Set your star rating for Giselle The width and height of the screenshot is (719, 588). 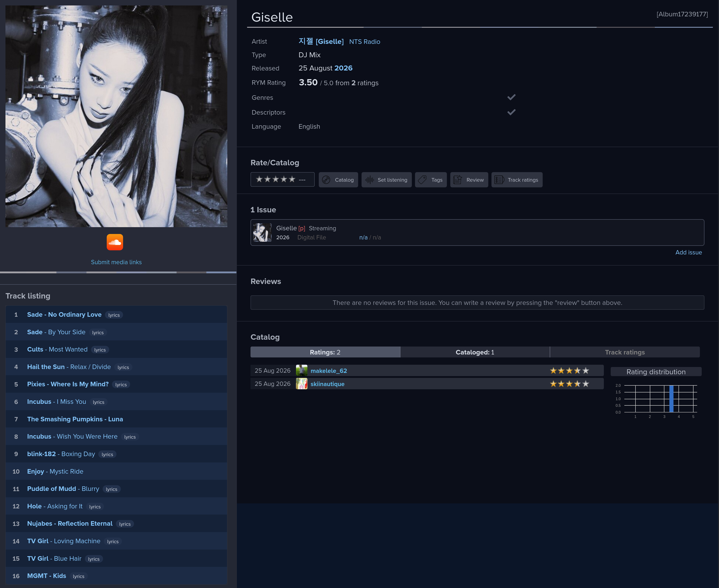(275, 179)
